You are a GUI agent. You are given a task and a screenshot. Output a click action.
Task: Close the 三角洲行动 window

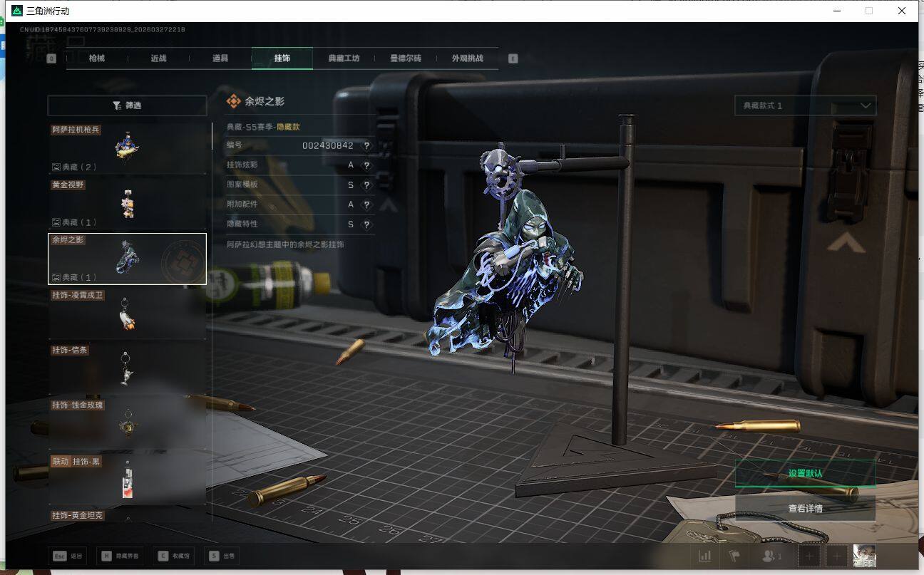click(902, 11)
